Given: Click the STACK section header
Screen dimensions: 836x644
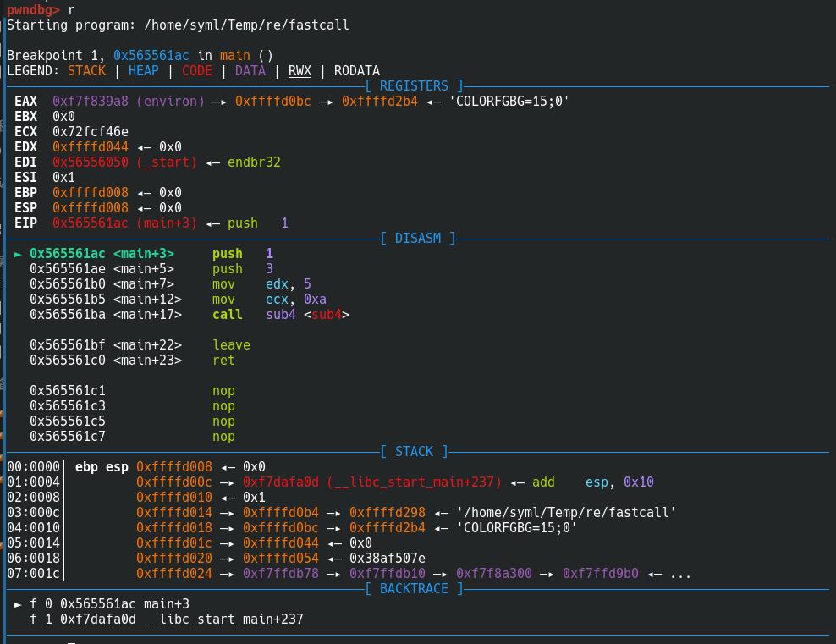Looking at the screenshot, I should pos(414,452).
